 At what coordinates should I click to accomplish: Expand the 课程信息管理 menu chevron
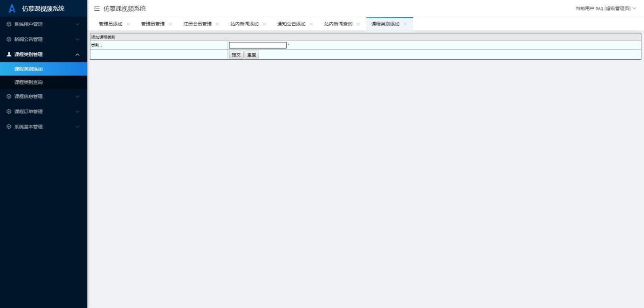click(x=77, y=97)
